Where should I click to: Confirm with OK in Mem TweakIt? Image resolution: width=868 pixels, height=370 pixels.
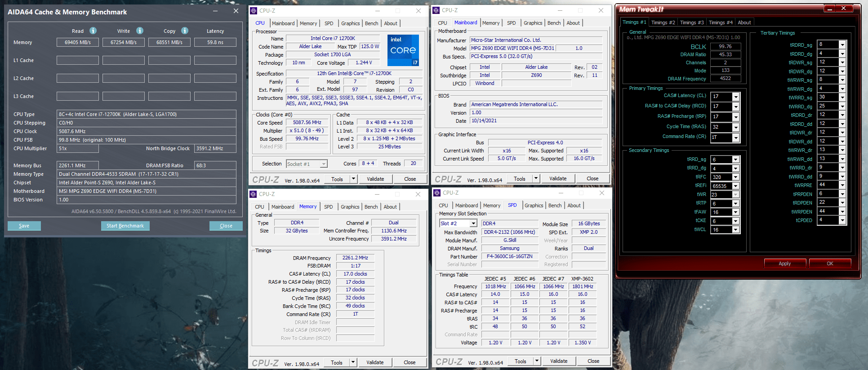830,263
